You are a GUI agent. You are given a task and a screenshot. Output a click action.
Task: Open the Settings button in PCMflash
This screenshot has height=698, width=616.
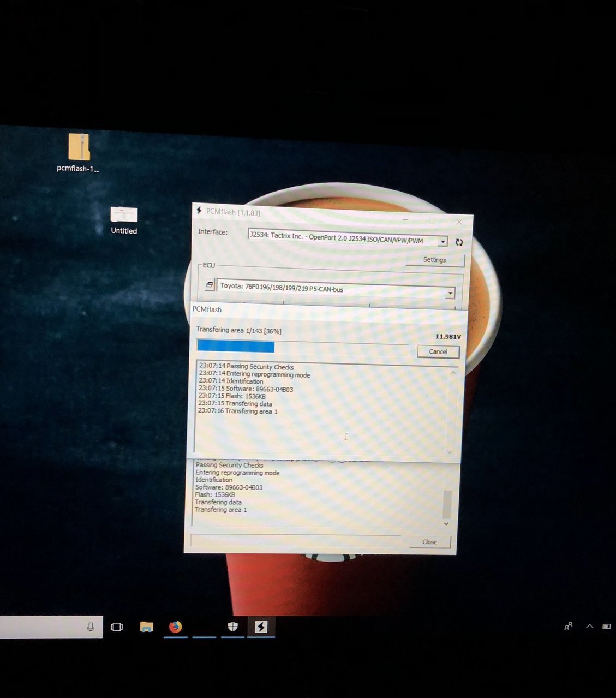point(435,260)
